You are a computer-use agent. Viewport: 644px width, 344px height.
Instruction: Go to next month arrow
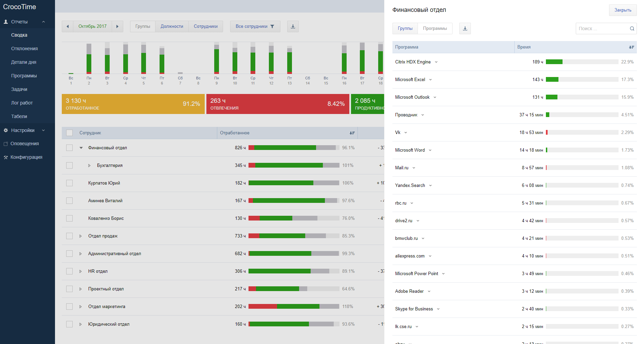(117, 26)
